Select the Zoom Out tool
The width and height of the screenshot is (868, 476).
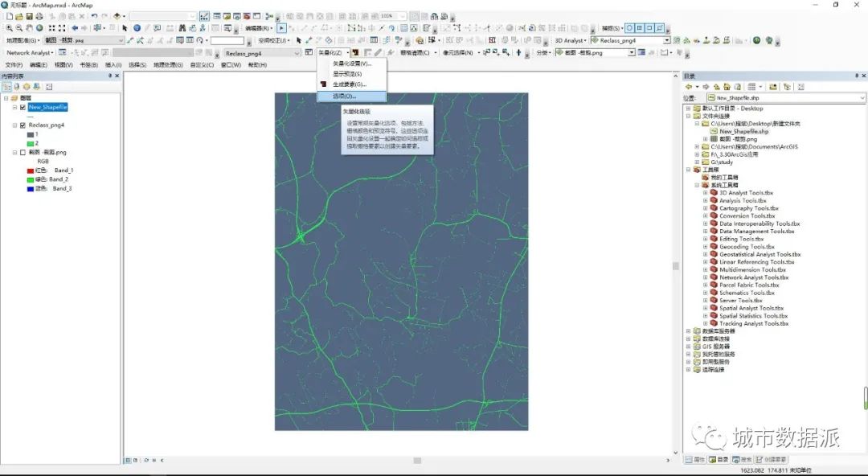click(x=19, y=27)
